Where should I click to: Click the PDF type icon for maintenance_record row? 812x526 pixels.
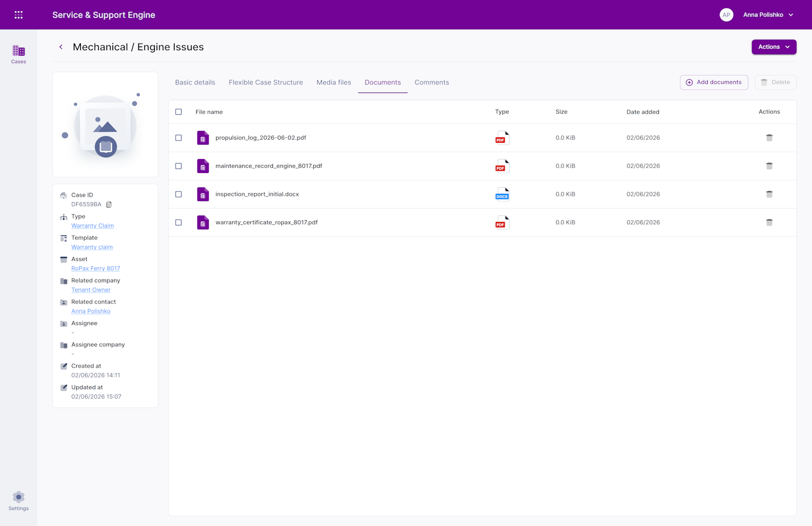[502, 166]
